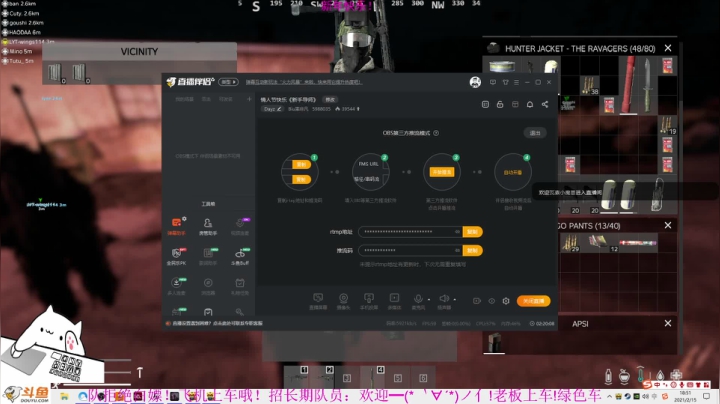Click the thermometer status icon
This screenshot has width=720, height=404.
[640, 375]
